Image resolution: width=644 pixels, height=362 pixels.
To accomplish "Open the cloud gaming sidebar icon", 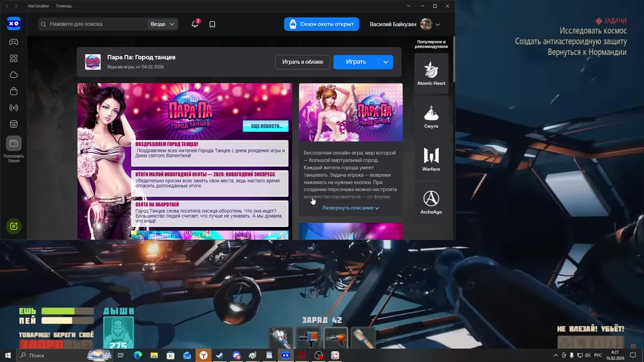I will click(14, 75).
